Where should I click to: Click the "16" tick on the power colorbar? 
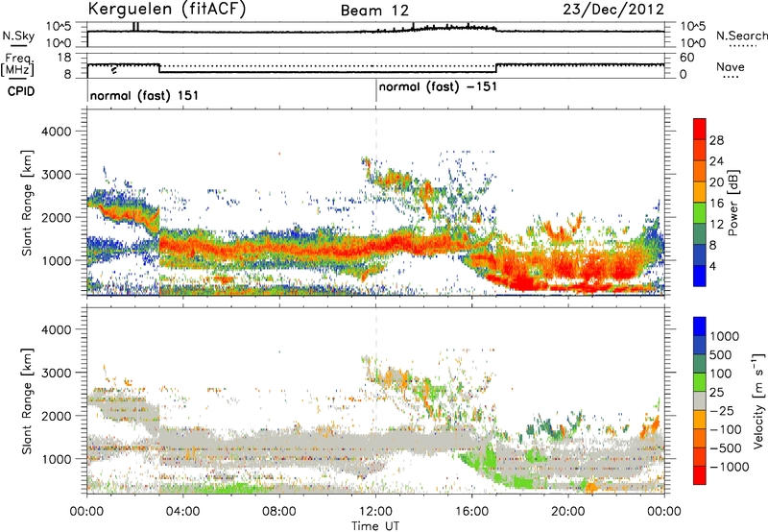tap(716, 204)
